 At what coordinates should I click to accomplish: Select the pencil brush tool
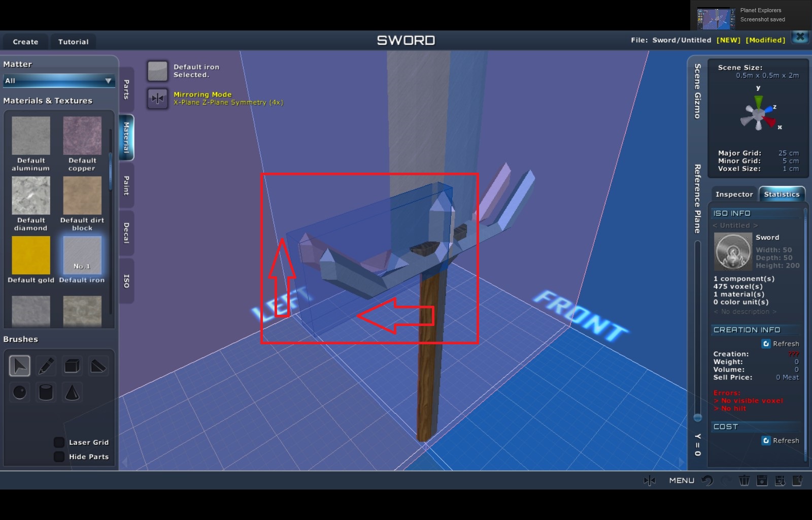pos(46,366)
